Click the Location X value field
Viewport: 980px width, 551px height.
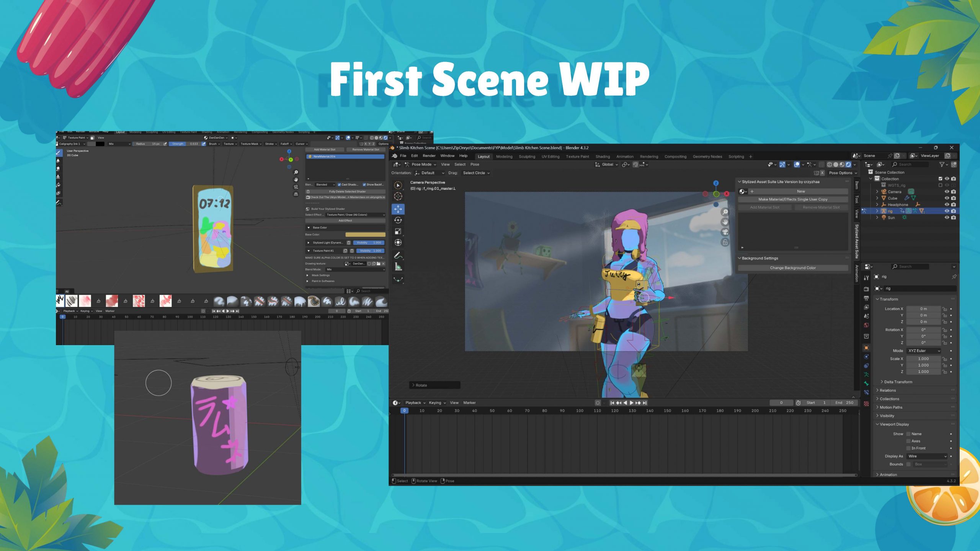click(923, 309)
